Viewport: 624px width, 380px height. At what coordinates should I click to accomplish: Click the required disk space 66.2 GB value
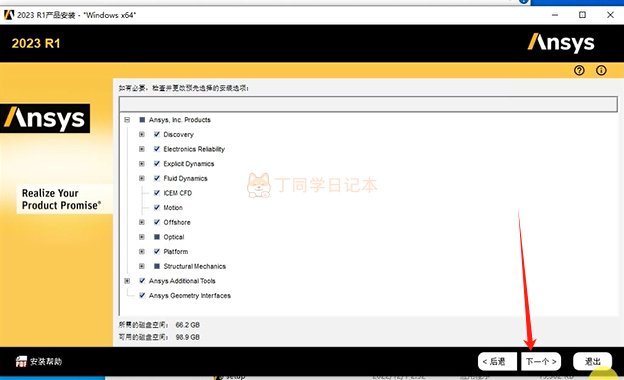pos(188,325)
